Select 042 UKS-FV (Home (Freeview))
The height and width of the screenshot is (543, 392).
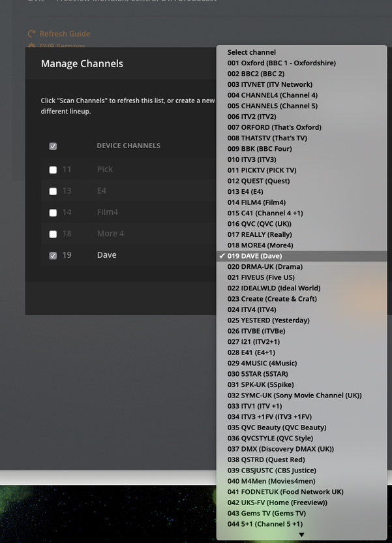tap(302, 503)
